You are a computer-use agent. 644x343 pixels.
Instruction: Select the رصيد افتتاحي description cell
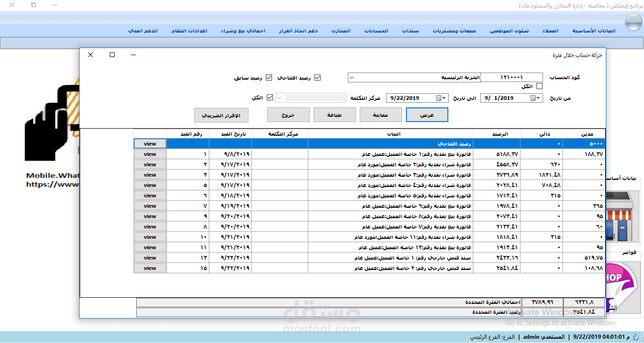click(390, 143)
